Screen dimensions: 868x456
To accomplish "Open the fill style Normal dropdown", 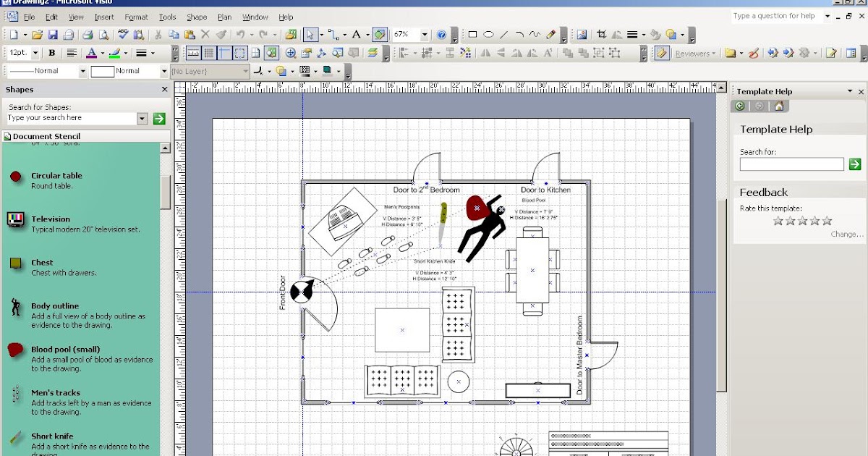I will (x=163, y=72).
